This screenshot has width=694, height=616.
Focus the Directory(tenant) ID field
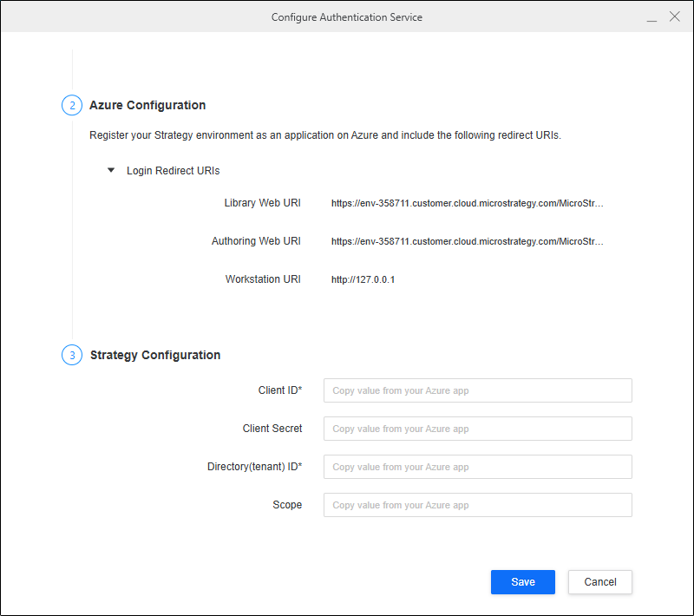[478, 467]
